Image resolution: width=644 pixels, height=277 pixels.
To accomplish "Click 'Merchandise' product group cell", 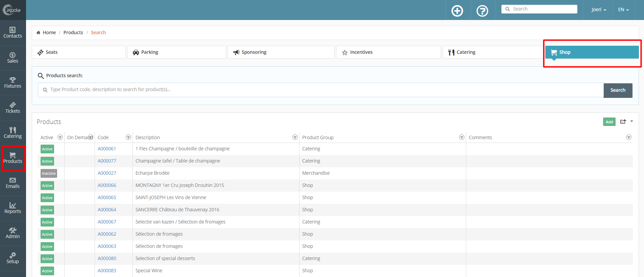I will click(316, 173).
